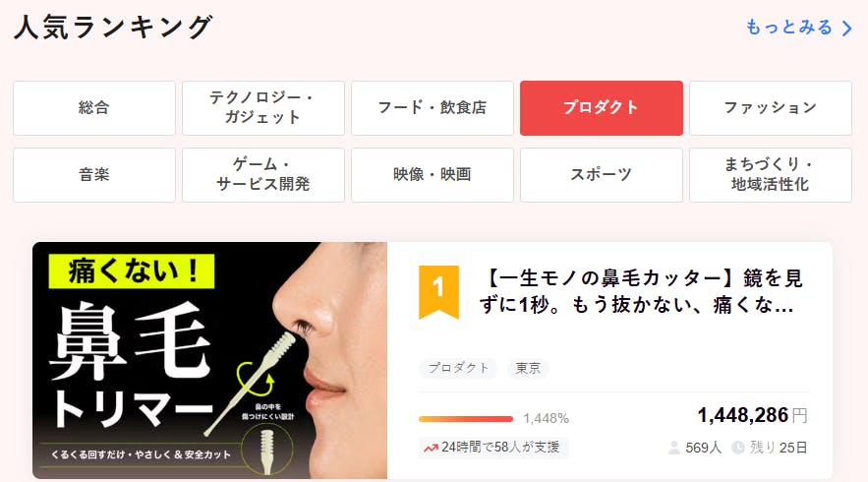Open まちづくり・地域活性化 tab

(771, 175)
